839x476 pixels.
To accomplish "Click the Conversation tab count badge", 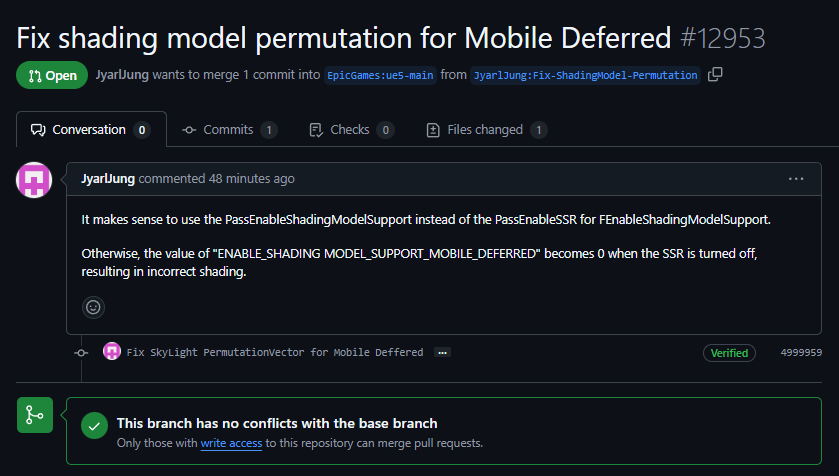I will 142,130.
